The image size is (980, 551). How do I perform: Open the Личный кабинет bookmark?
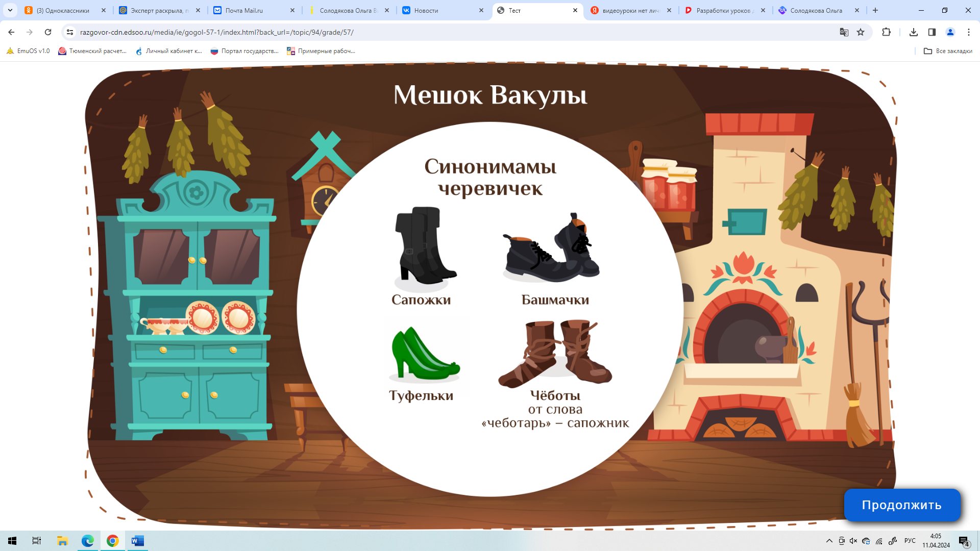coord(169,51)
